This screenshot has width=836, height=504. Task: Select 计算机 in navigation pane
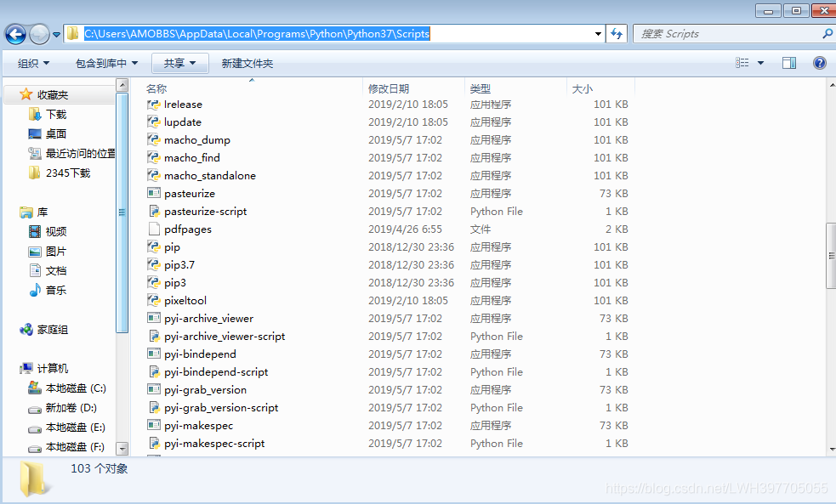[52, 369]
